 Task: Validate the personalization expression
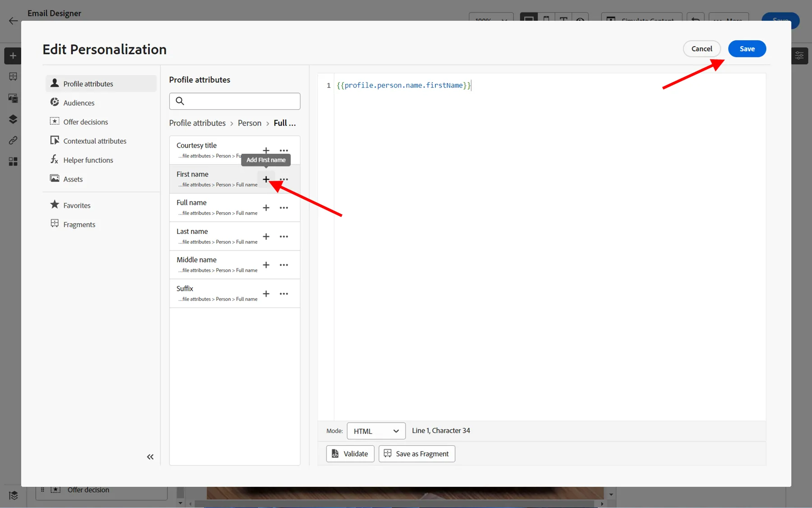tap(350, 454)
